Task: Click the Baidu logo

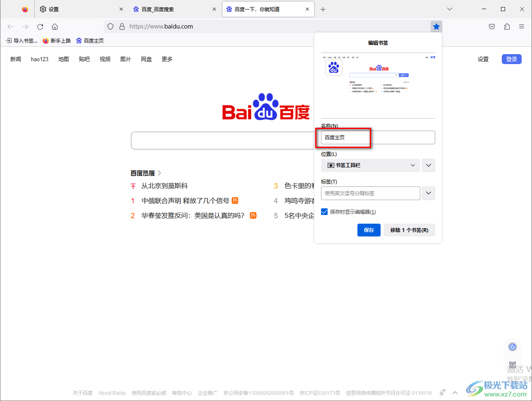Action: 266,107
